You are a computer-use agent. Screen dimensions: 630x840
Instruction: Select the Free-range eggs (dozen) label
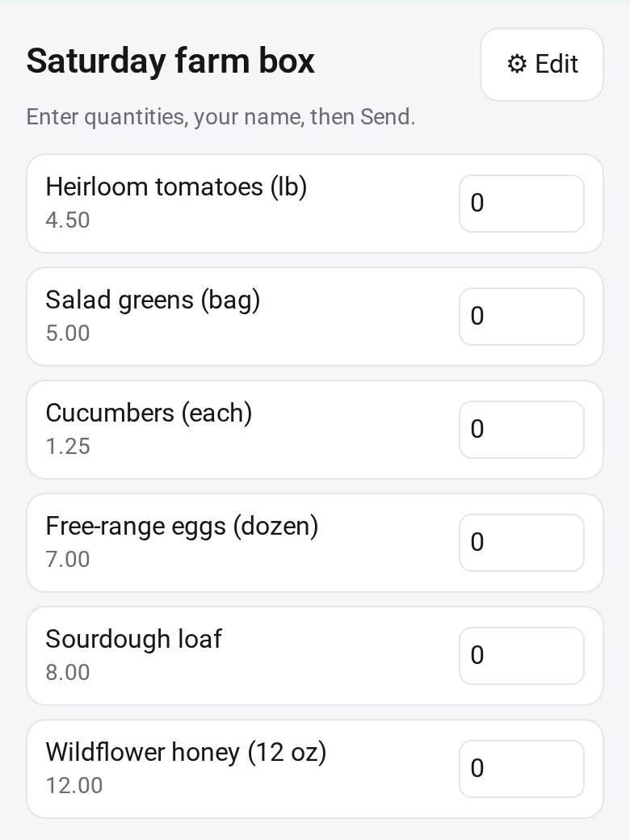point(182,527)
